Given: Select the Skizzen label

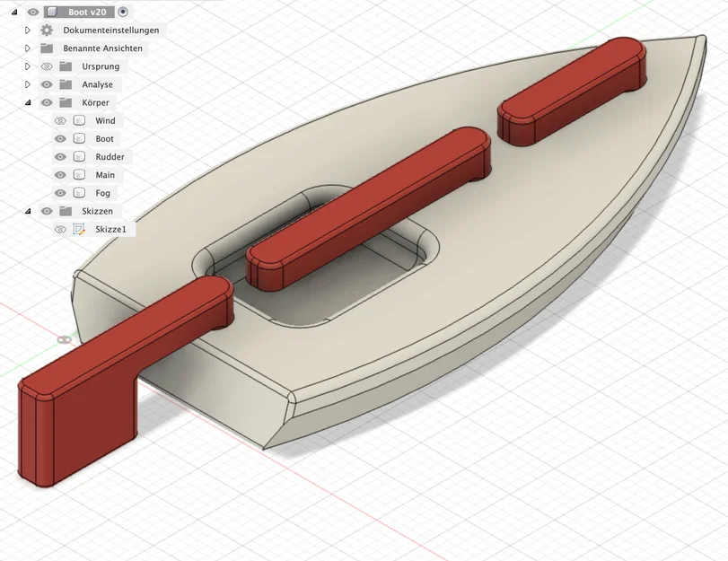Looking at the screenshot, I should (98, 211).
